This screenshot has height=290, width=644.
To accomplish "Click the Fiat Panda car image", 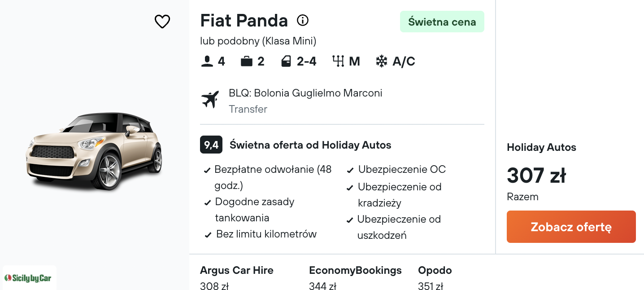I will pyautogui.click(x=94, y=151).
